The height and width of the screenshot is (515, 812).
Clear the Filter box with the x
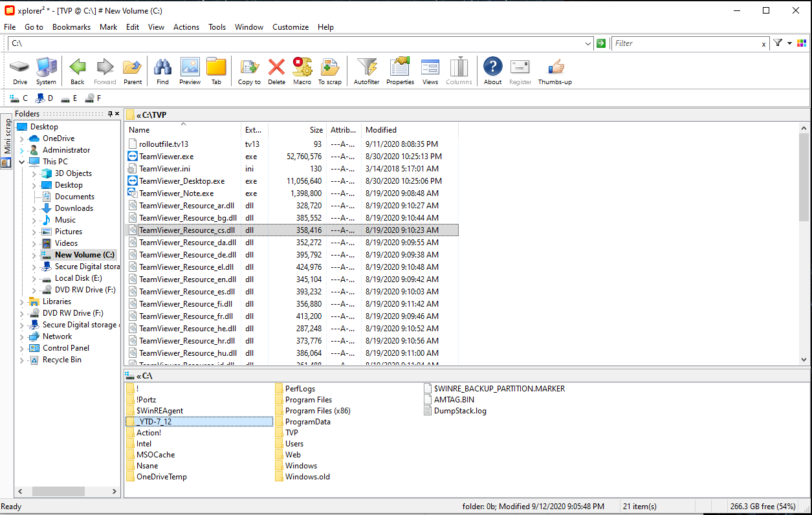click(x=763, y=44)
